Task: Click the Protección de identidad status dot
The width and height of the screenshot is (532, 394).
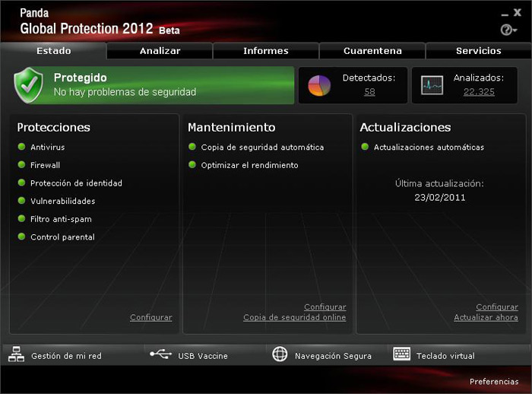Action: coord(22,183)
